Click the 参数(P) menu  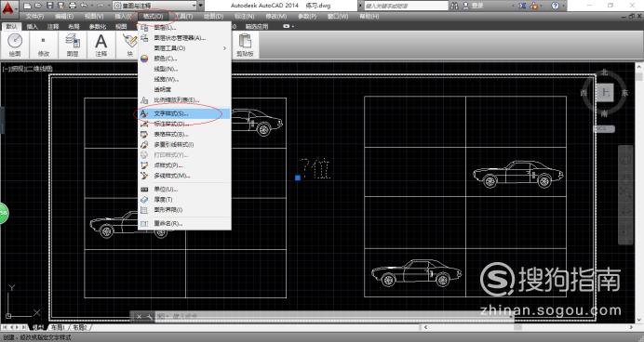(307, 17)
